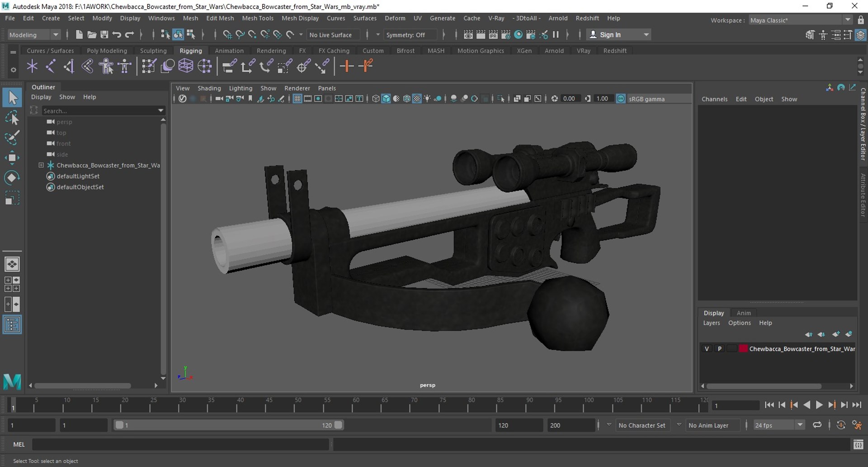This screenshot has height=467, width=868.
Task: Toggle layer playback P box
Action: pos(719,348)
